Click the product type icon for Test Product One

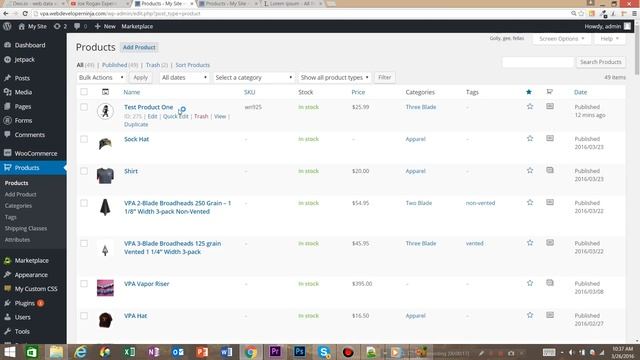coord(550,106)
